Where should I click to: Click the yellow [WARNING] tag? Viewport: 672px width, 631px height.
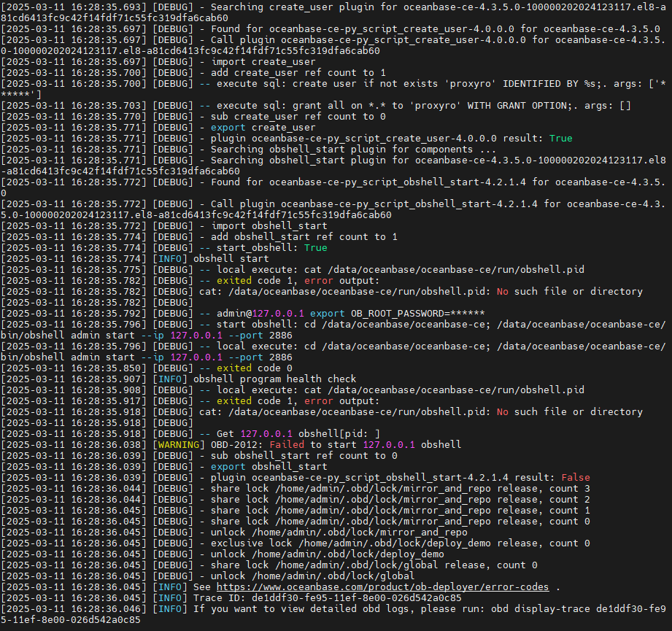(179, 445)
